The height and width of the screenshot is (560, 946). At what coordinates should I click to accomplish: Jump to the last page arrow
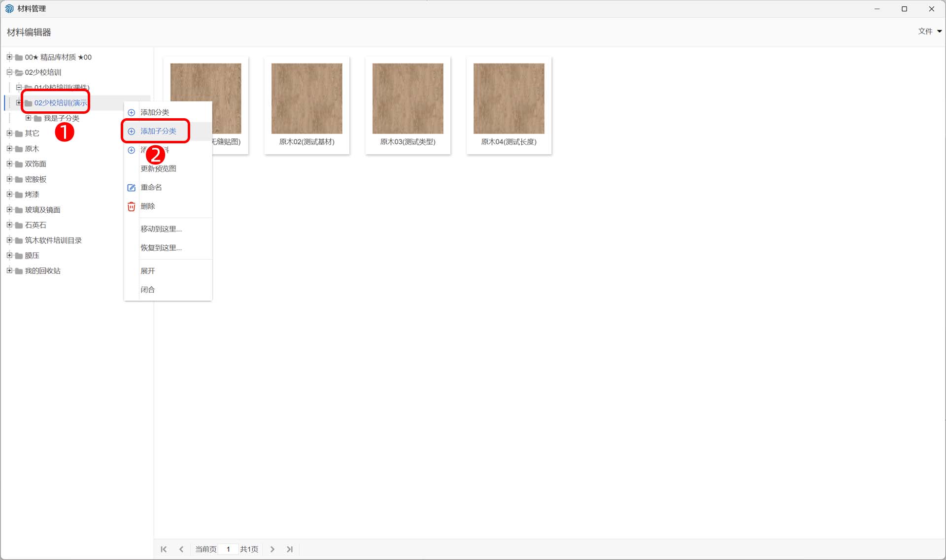(x=290, y=549)
